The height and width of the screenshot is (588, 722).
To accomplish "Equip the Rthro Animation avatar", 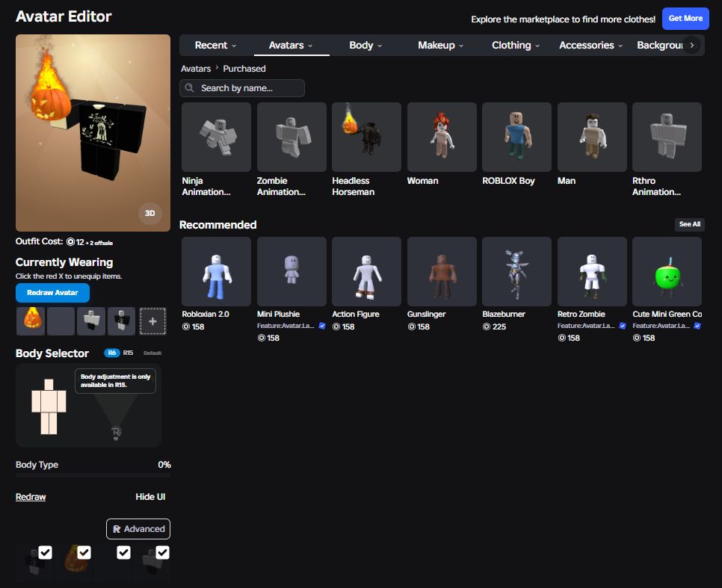I will [x=667, y=137].
